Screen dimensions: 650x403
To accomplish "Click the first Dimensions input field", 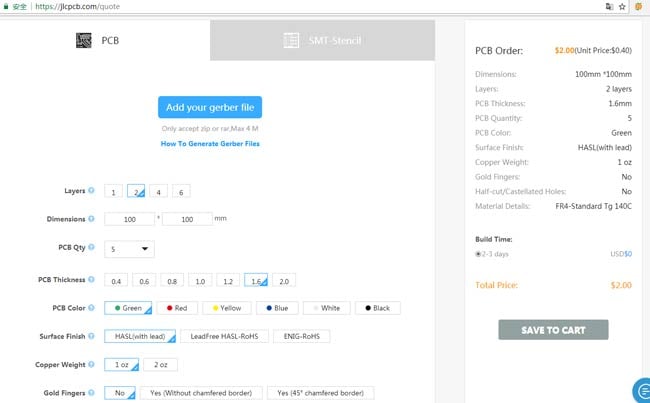I will click(x=129, y=219).
